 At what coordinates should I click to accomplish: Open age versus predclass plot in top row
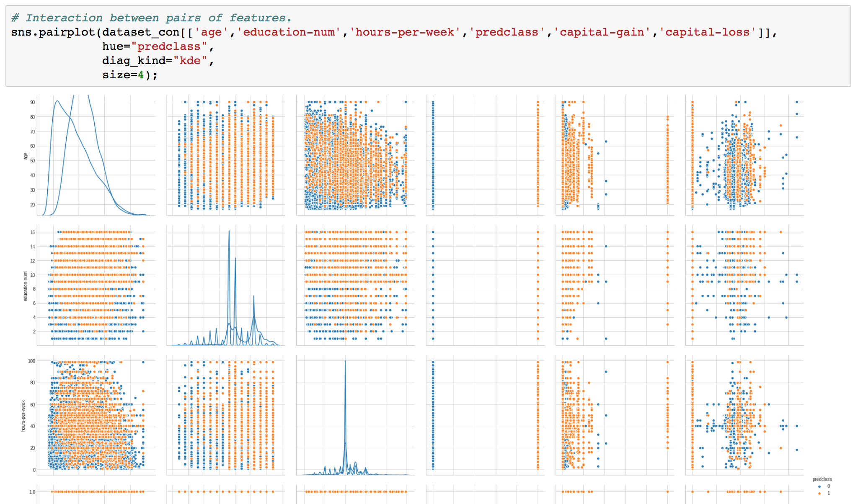tap(485, 155)
